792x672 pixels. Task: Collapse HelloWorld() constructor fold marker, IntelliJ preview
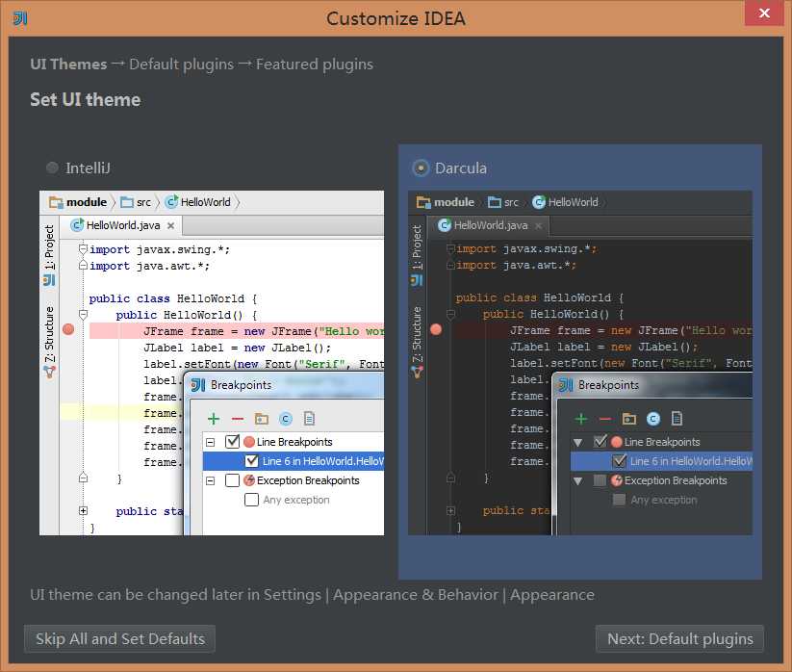tap(84, 315)
